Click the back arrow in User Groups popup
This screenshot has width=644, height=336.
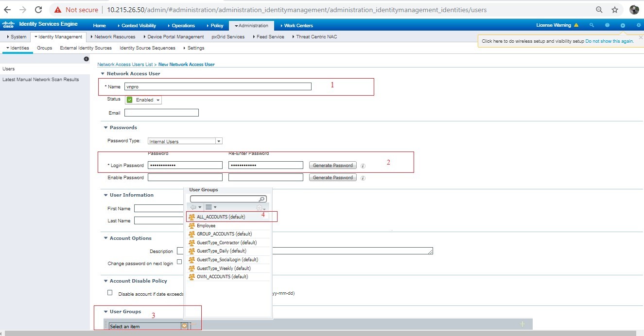[x=193, y=207]
